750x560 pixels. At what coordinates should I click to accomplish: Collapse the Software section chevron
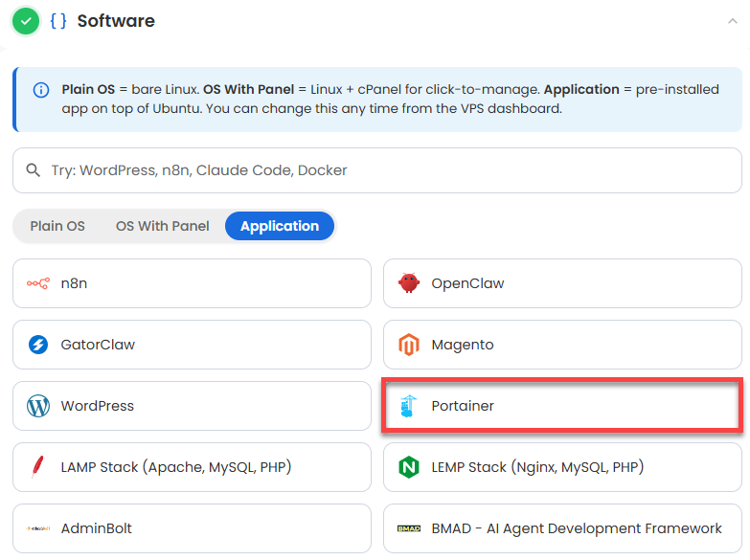coord(733,21)
